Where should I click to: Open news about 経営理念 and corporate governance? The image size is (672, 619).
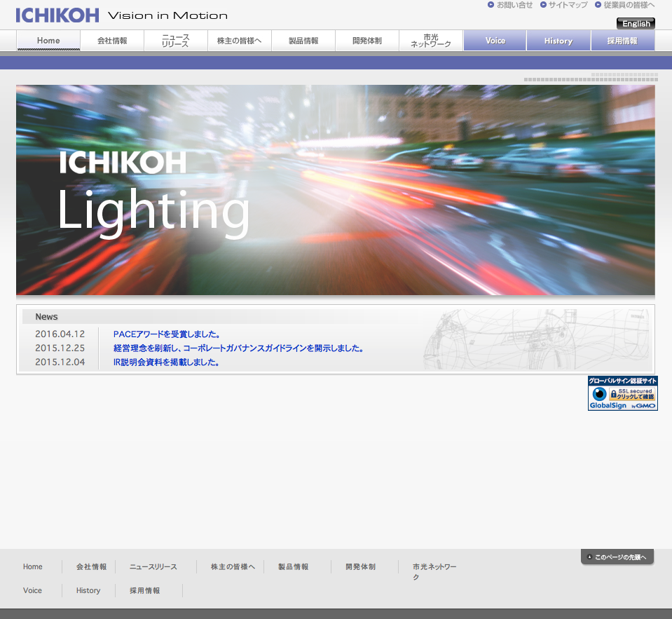click(x=238, y=348)
